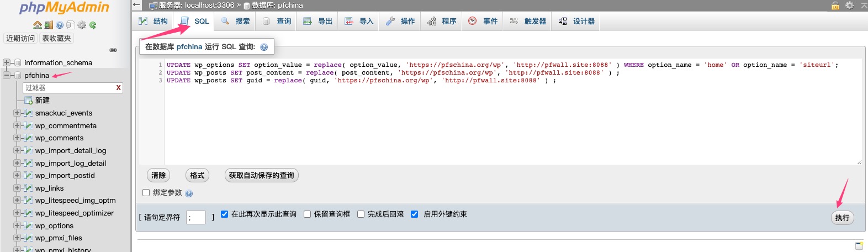Open the 结构 tab

click(154, 21)
